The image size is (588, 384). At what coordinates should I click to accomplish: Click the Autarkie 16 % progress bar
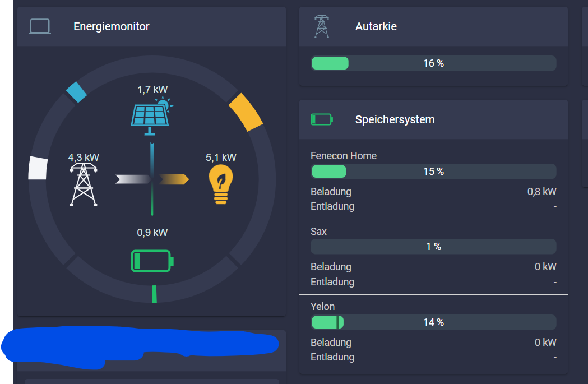point(433,63)
